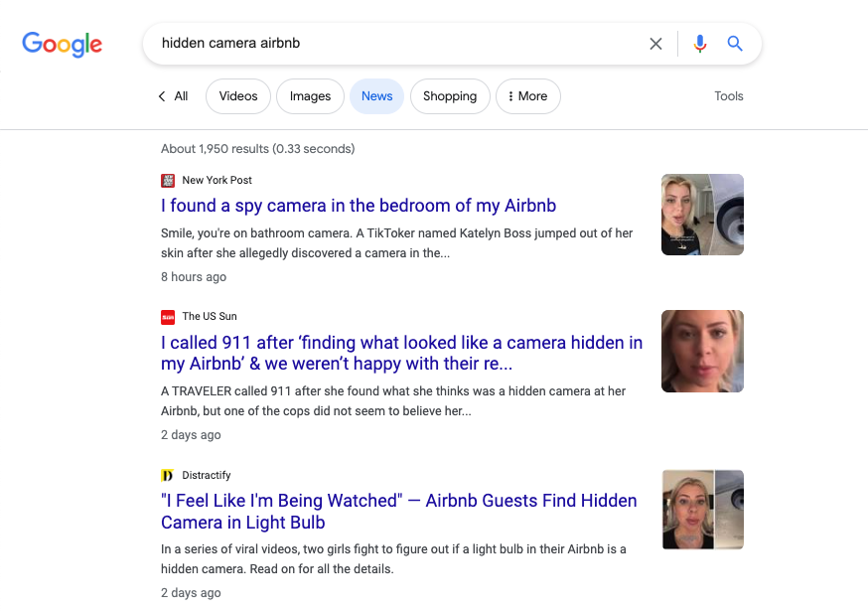This screenshot has width=868, height=611.
Task: Click the '2 days ago' timestamp under The US Sun article
Action: [x=191, y=435]
